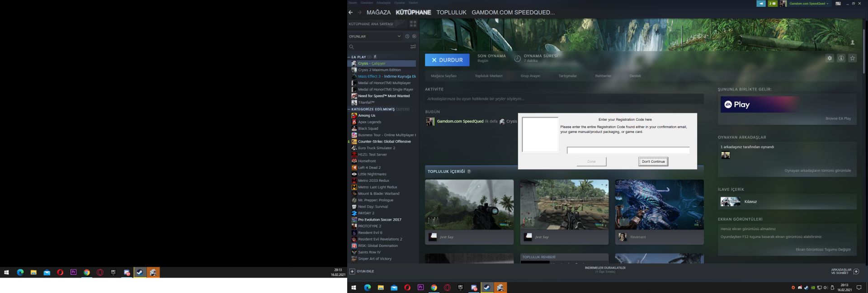This screenshot has width=868, height=293.
Task: Click the library search magnifier icon
Action: (x=351, y=47)
